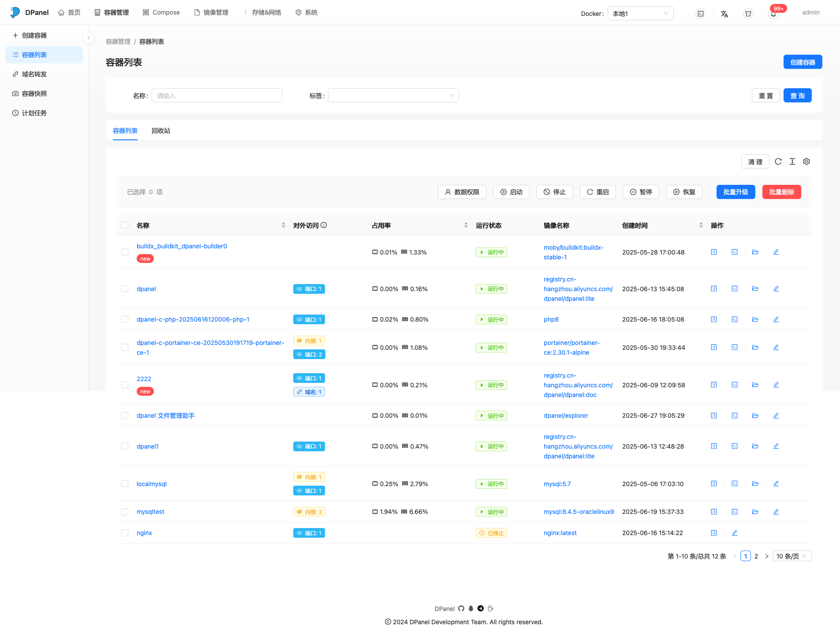Open the Docker environment 本地1 dropdown
The image size is (840, 637).
(640, 13)
